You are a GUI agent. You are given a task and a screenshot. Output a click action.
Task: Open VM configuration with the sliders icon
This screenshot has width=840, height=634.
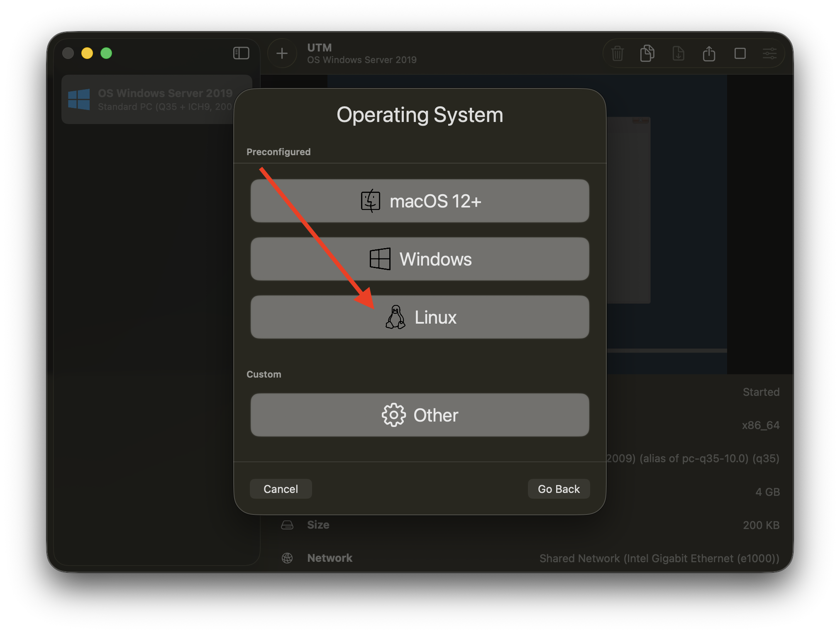click(770, 54)
